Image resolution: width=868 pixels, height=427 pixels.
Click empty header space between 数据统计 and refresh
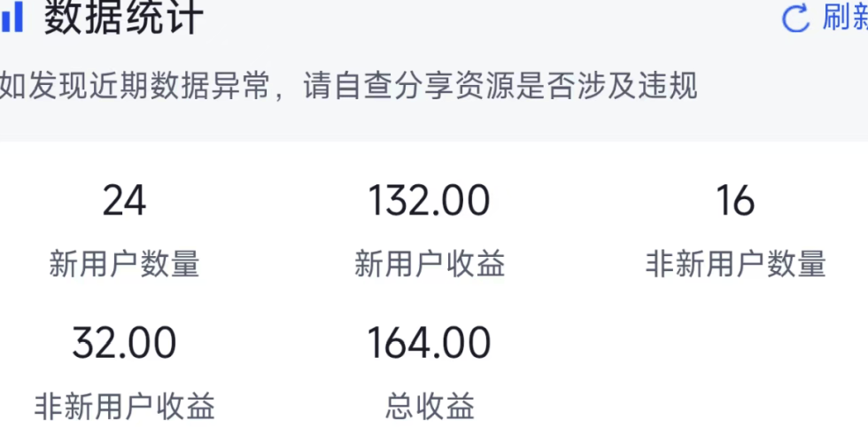pos(487,19)
